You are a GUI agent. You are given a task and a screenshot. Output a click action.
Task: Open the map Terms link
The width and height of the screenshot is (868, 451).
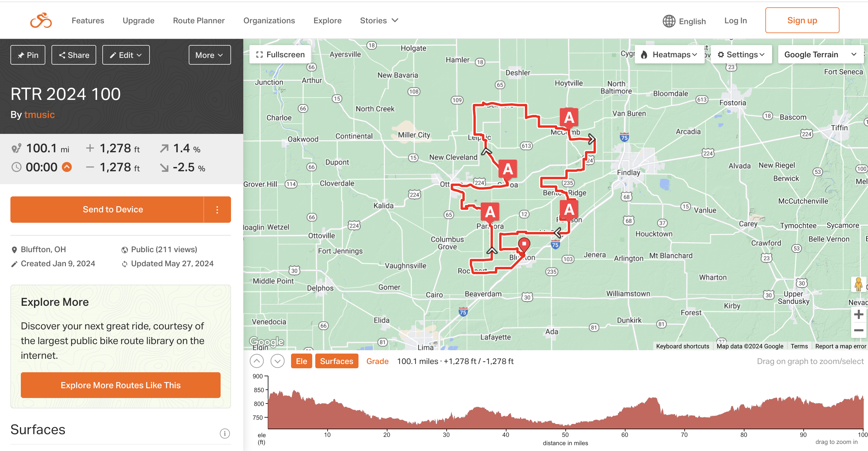click(x=799, y=346)
